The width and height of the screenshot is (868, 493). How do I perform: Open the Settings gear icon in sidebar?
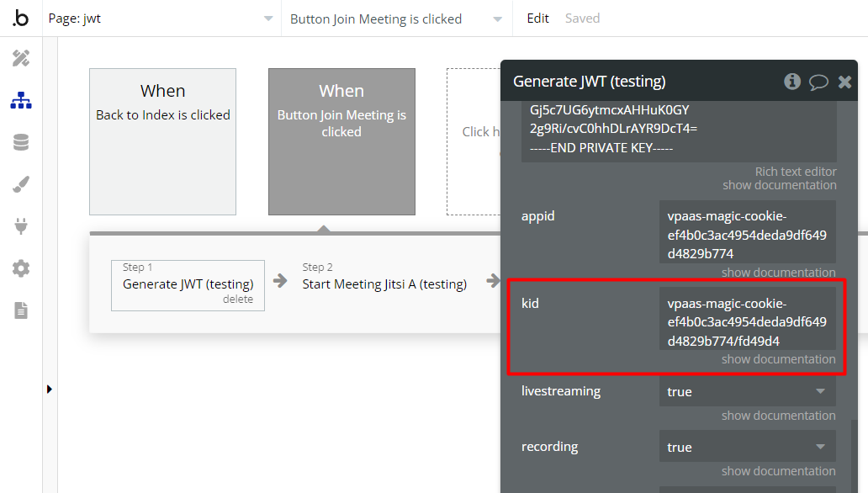21,268
